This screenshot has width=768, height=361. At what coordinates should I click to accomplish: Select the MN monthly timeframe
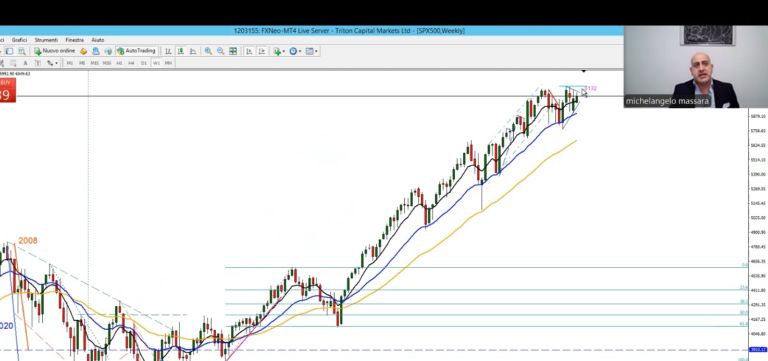168,63
